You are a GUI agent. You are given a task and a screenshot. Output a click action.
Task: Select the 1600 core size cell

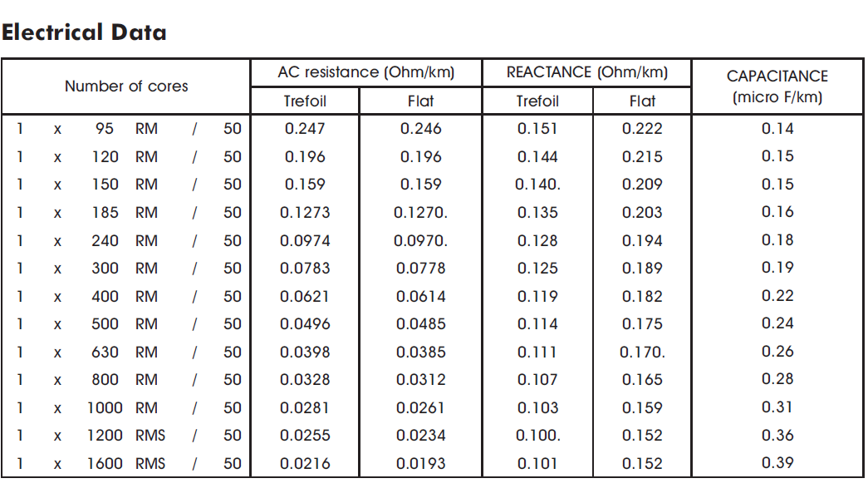(105, 463)
